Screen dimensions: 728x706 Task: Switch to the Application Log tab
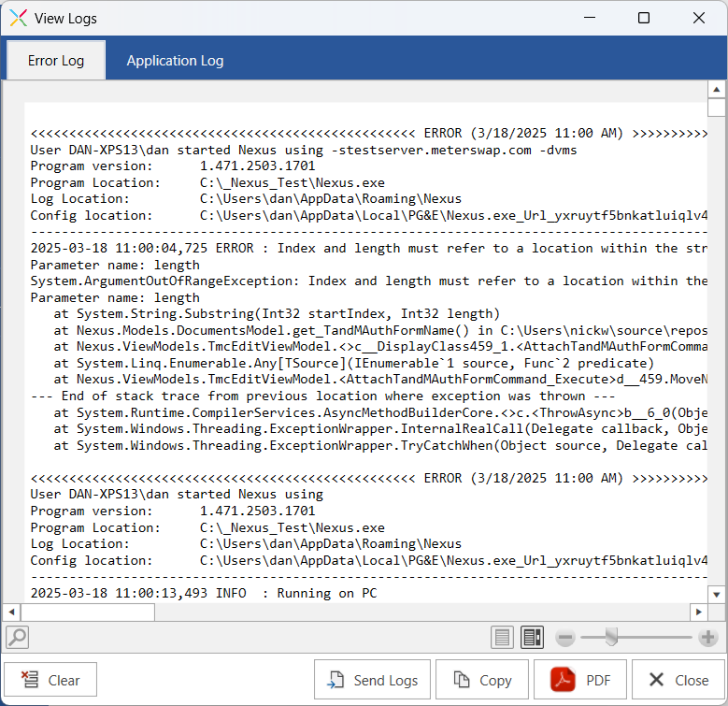coord(175,61)
